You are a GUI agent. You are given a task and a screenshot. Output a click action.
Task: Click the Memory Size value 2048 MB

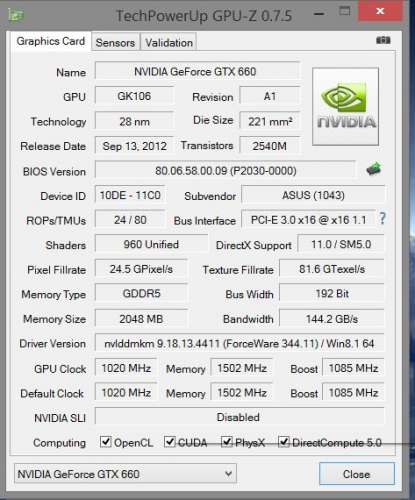tap(141, 319)
